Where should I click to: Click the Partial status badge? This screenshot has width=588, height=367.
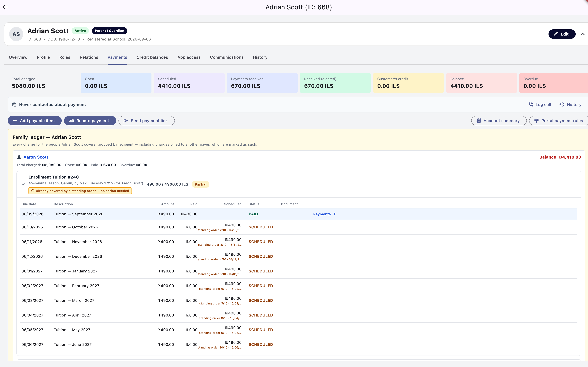(201, 184)
